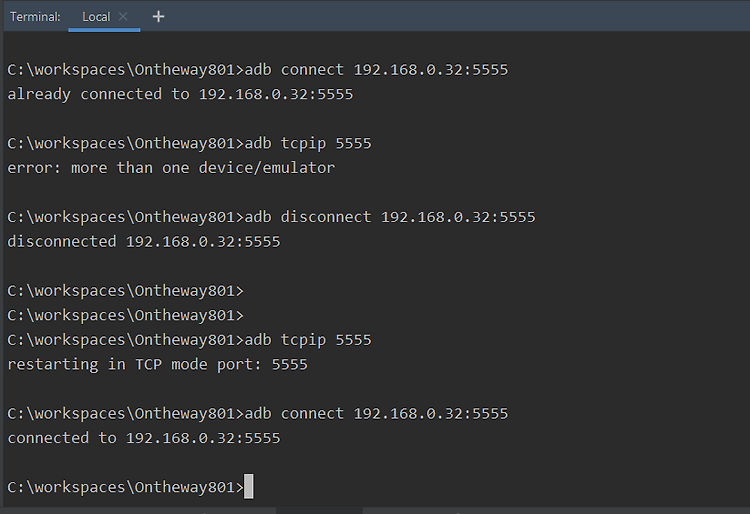Click the Terminal panel label
The height and width of the screenshot is (514, 750).
[x=35, y=17]
